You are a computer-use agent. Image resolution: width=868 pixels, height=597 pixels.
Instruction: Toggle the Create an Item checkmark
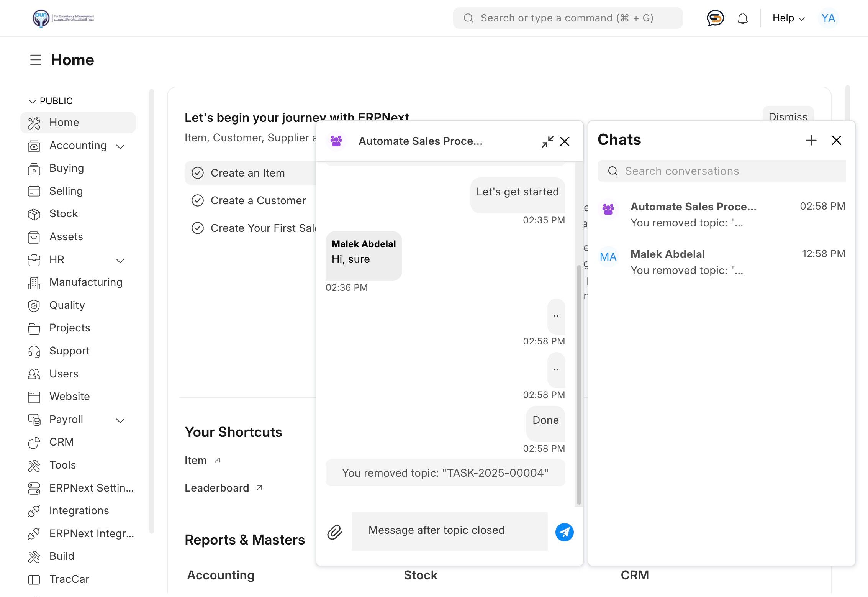click(x=198, y=173)
